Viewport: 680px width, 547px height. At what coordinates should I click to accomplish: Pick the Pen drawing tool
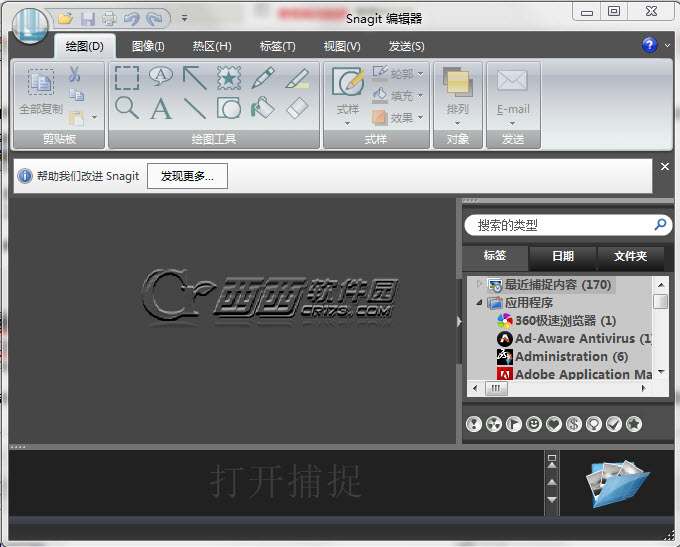[x=263, y=78]
